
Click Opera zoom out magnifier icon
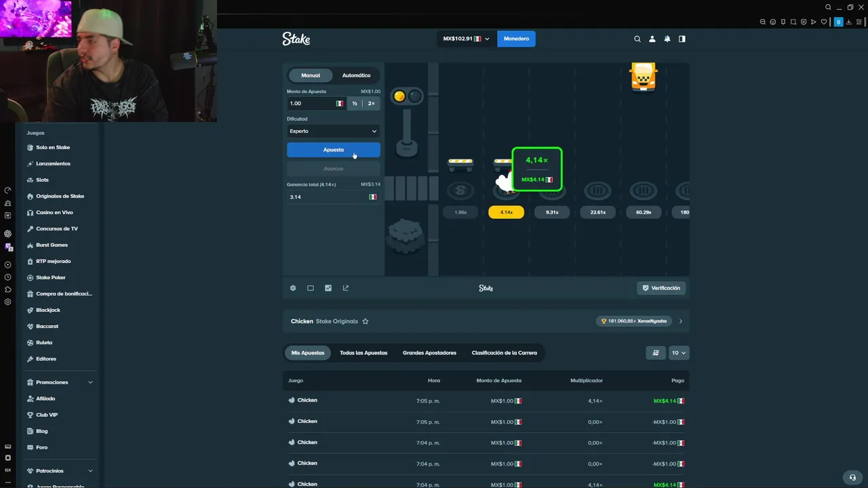(x=763, y=22)
